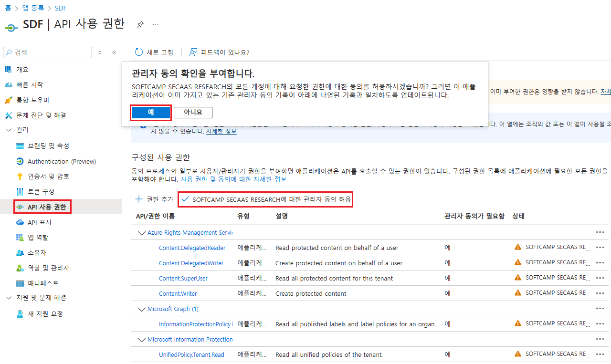611x364 pixels.
Task: Collapse the 관리 section in the sidebar
Action: click(8, 129)
